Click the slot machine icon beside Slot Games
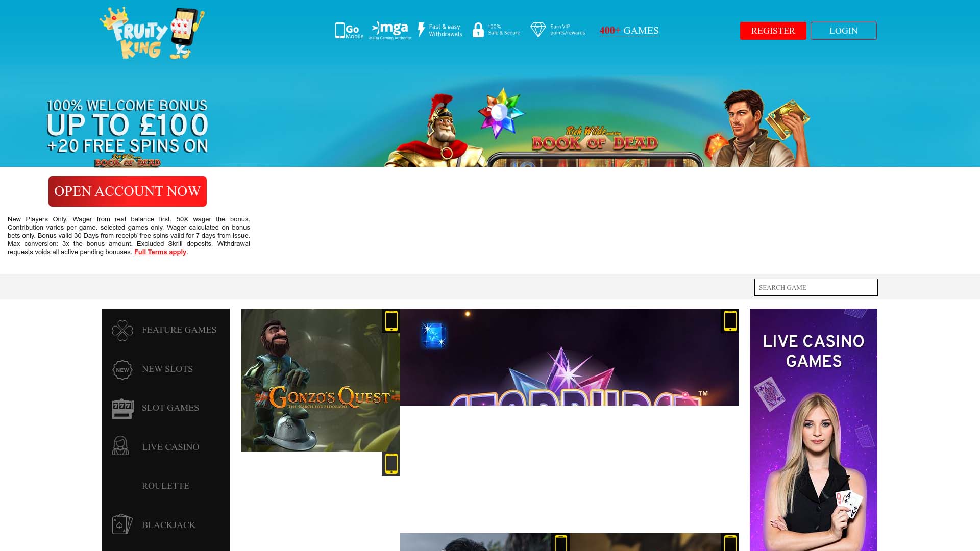980x551 pixels. click(x=122, y=408)
